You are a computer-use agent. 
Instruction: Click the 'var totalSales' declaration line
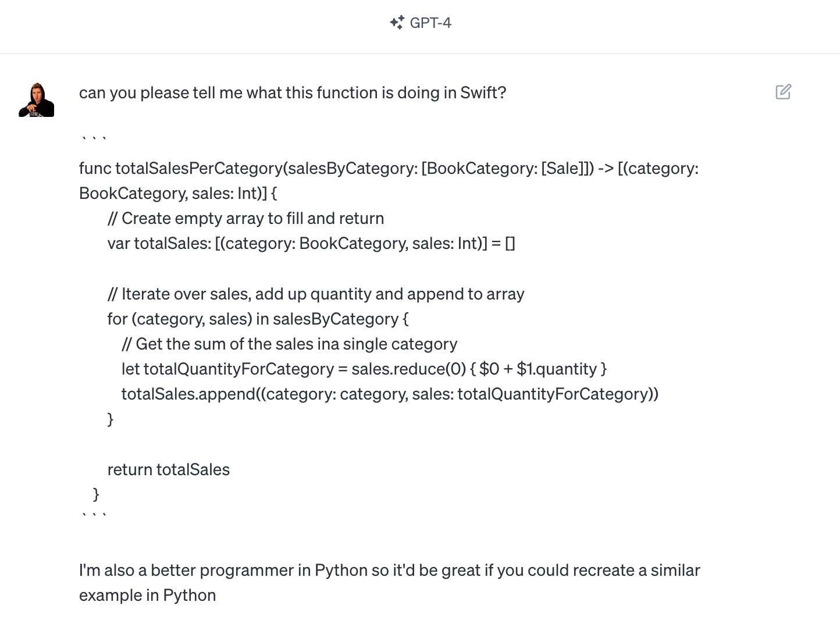(311, 243)
